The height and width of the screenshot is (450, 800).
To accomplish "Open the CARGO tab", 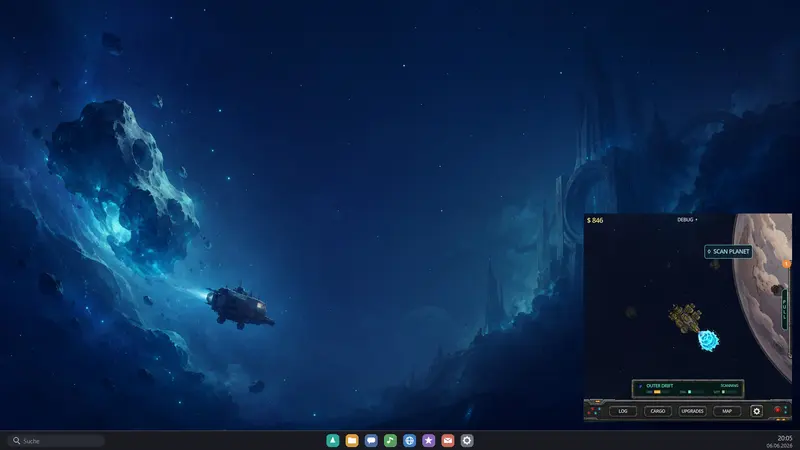I will tap(658, 411).
